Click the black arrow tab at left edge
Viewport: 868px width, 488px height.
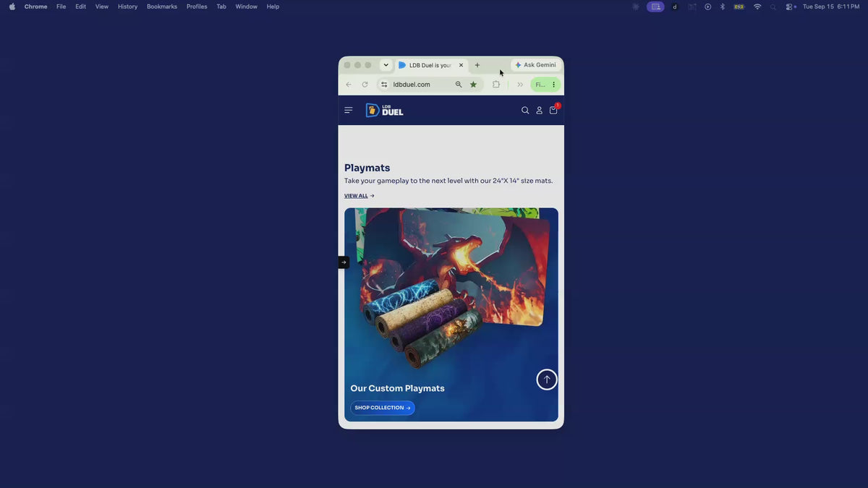point(344,262)
